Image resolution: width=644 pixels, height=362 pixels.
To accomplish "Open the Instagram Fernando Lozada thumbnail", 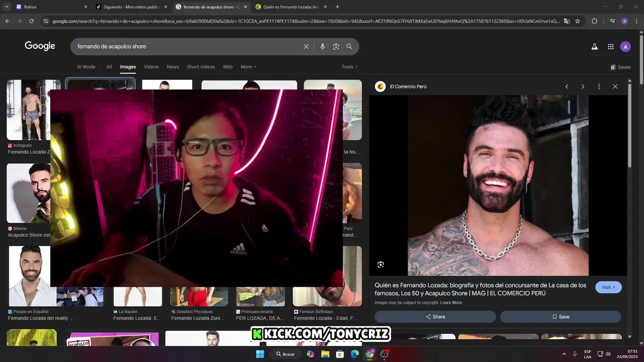I will [33, 110].
